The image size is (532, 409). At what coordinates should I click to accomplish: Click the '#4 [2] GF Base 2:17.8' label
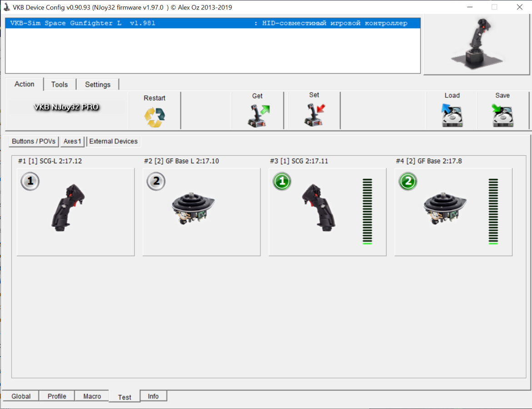[429, 161]
